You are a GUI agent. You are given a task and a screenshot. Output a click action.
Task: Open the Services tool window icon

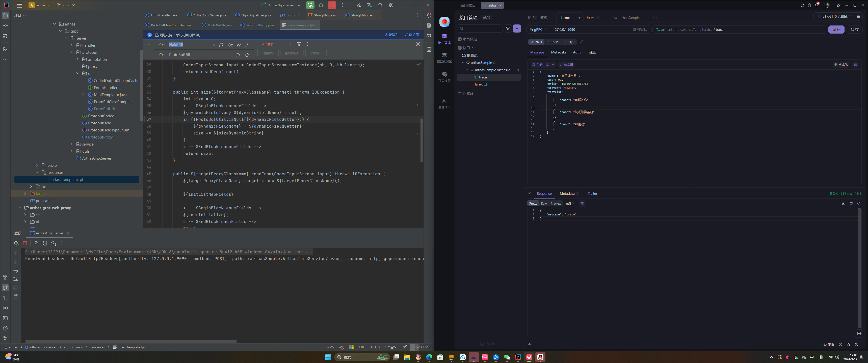[x=5, y=308]
